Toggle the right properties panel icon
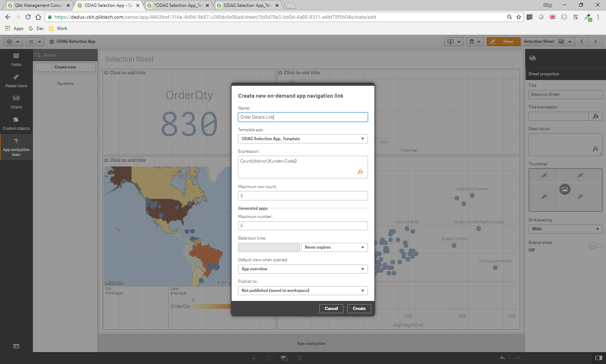Image resolution: width=606 pixels, height=364 pixels. [599, 358]
